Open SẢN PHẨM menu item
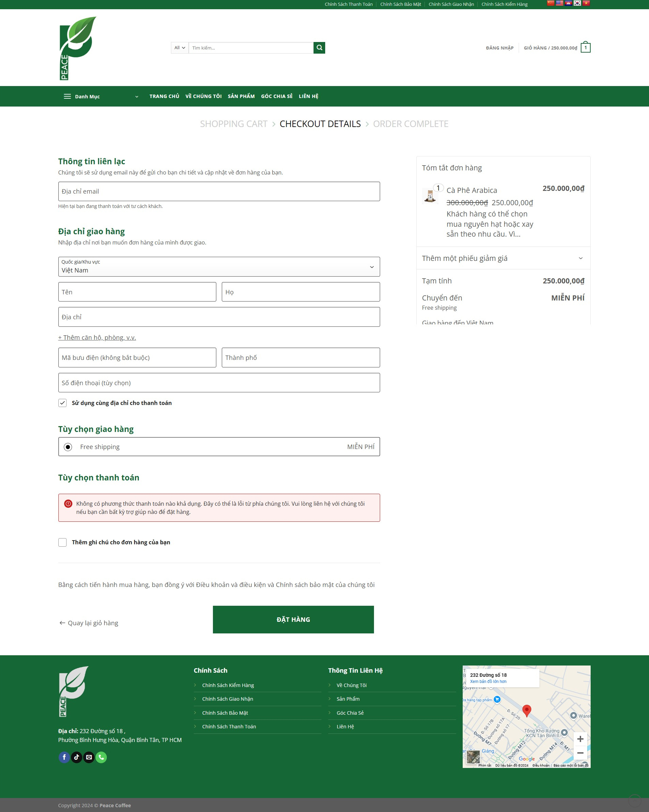649x812 pixels. click(241, 96)
